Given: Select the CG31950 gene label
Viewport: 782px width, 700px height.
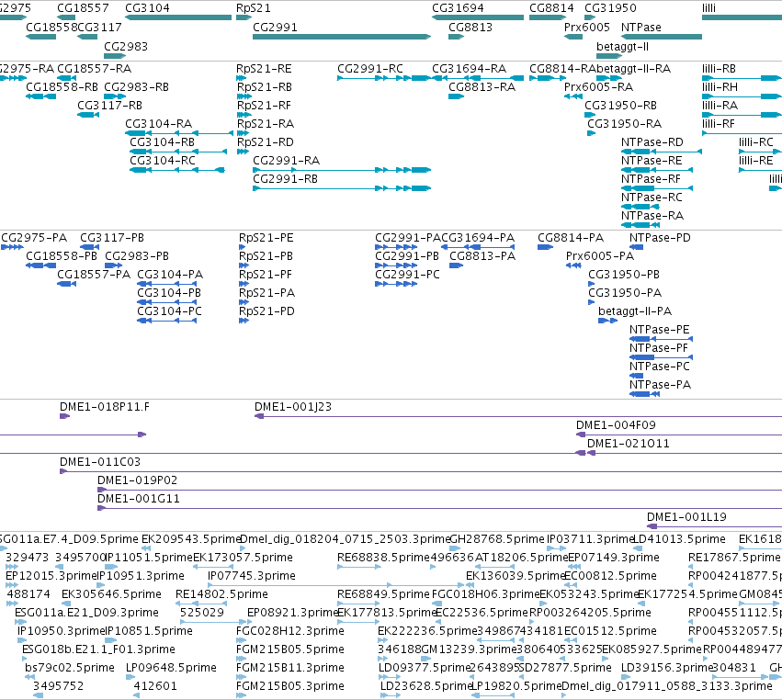Looking at the screenshot, I should [610, 8].
